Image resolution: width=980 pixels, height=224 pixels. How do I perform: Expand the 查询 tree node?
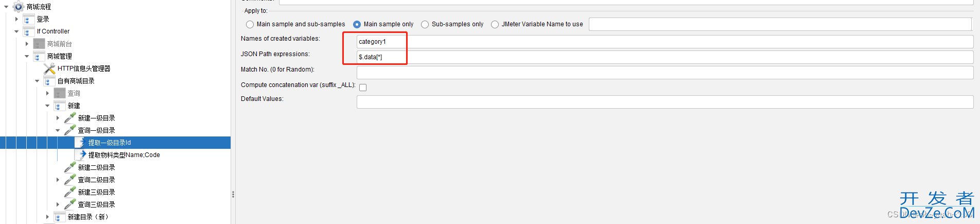(x=47, y=93)
